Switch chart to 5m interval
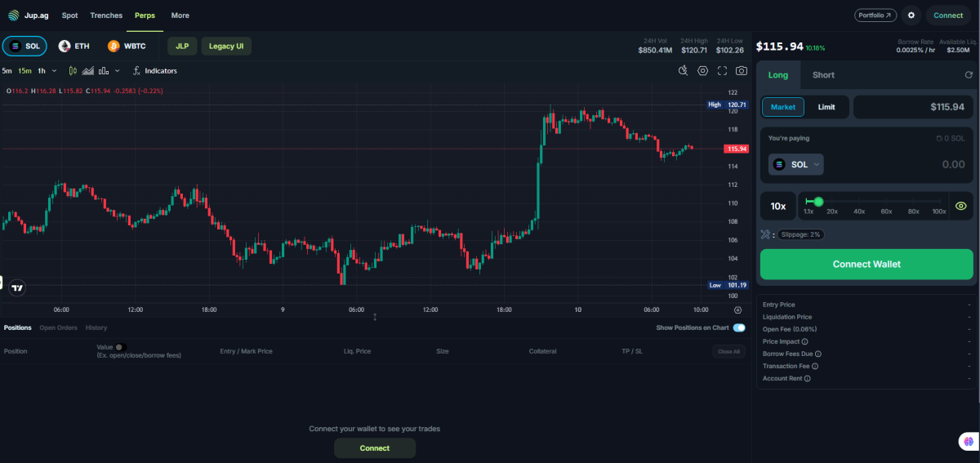 coord(7,71)
